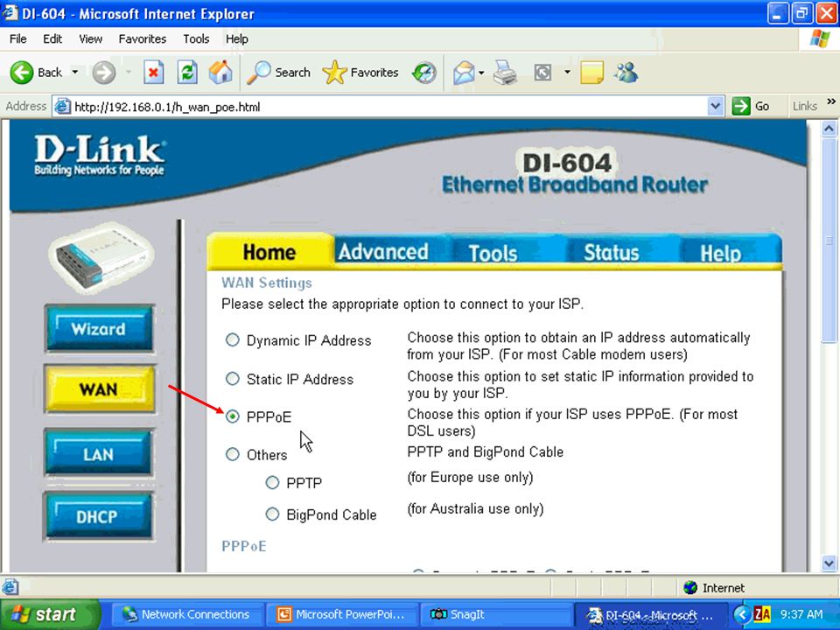Click the page icon in address bar
840x630 pixels.
[63, 106]
